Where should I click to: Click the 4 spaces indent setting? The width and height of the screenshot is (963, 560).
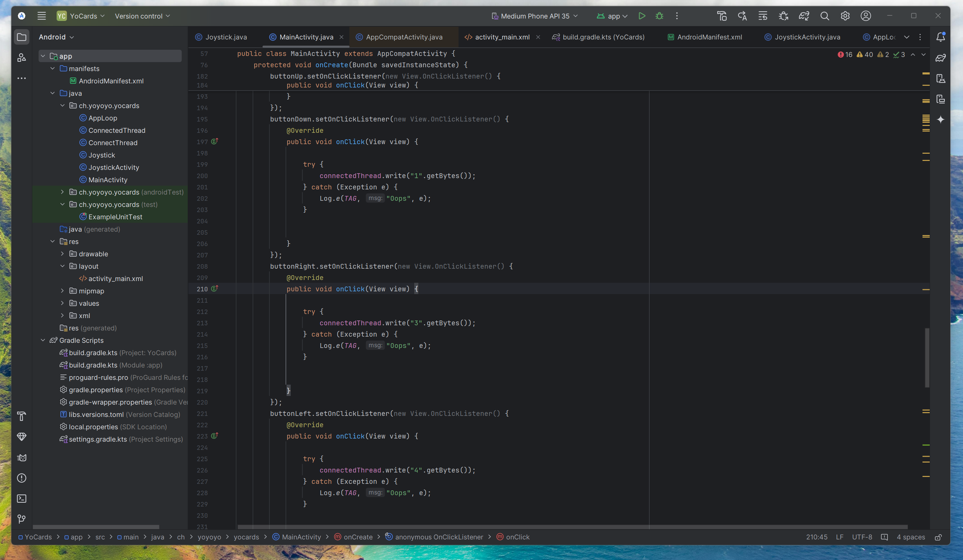tap(910, 537)
